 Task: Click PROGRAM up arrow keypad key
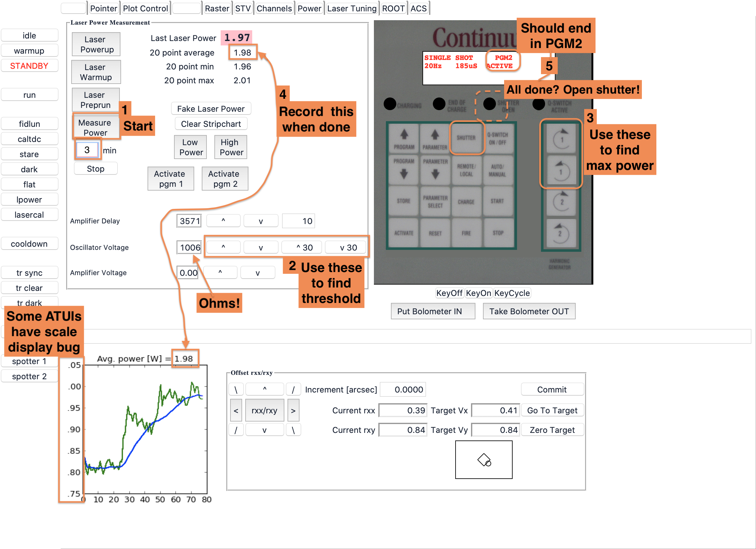(x=404, y=139)
